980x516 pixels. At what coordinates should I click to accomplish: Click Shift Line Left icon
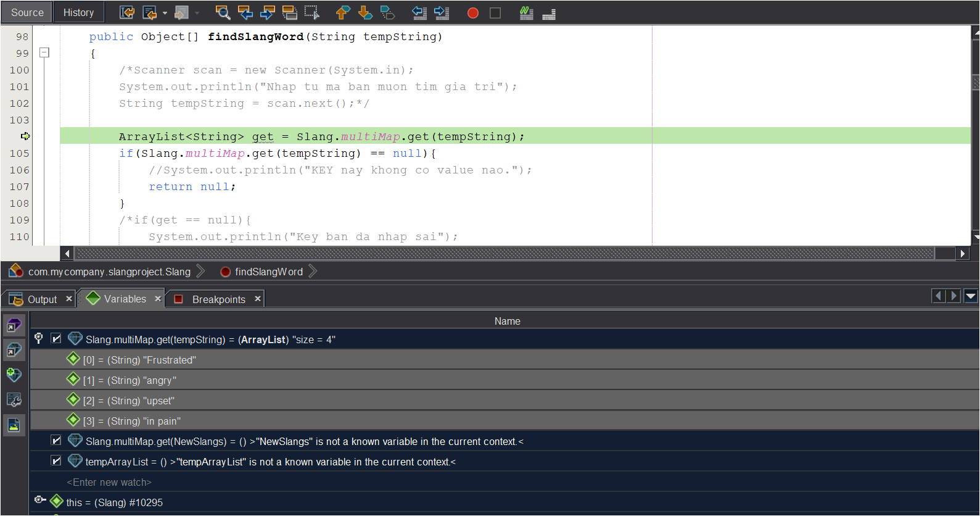[x=419, y=12]
